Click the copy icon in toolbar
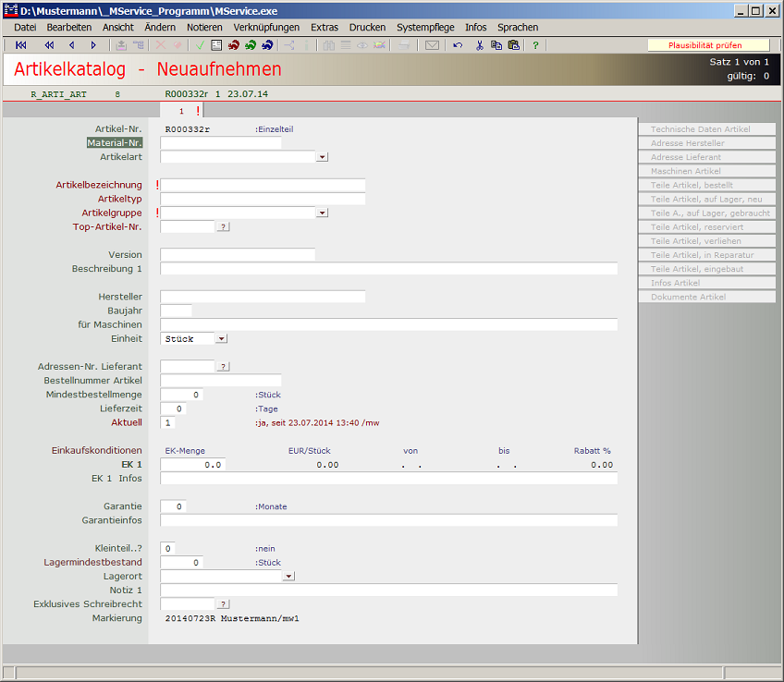 pos(496,45)
